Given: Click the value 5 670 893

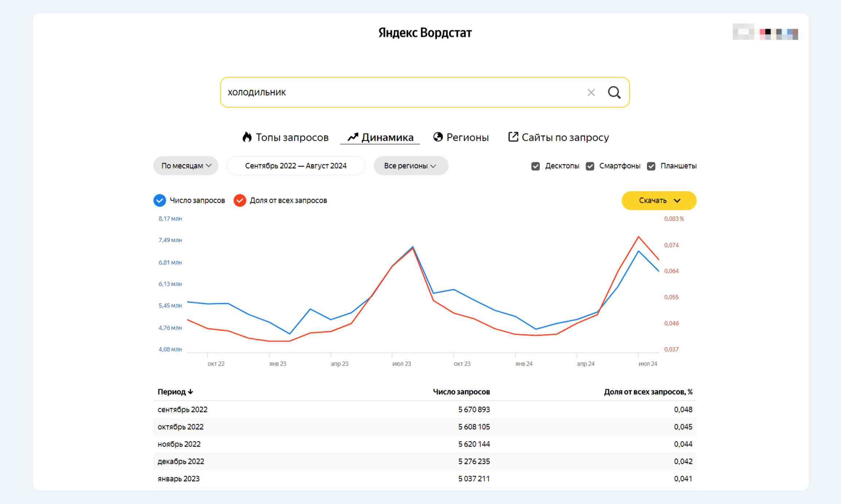Looking at the screenshot, I should [474, 410].
